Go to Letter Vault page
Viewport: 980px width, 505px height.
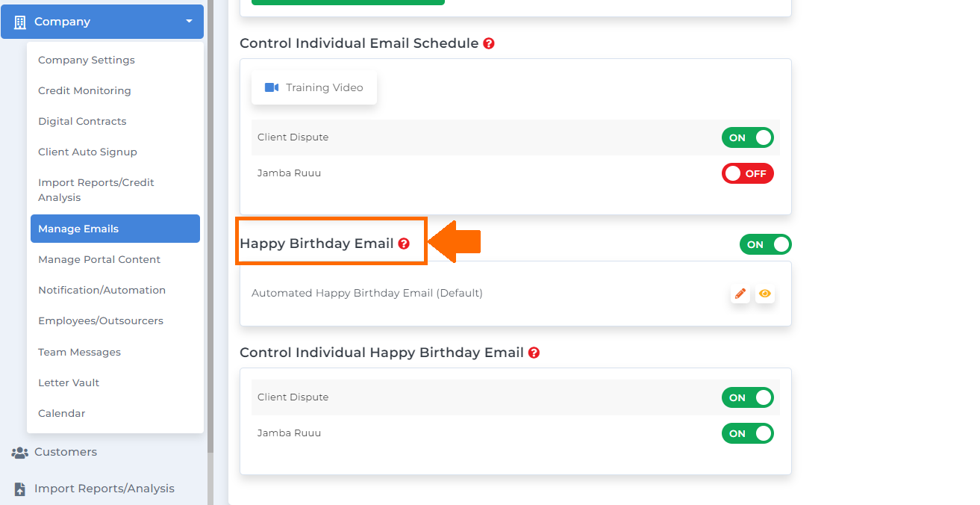(69, 382)
